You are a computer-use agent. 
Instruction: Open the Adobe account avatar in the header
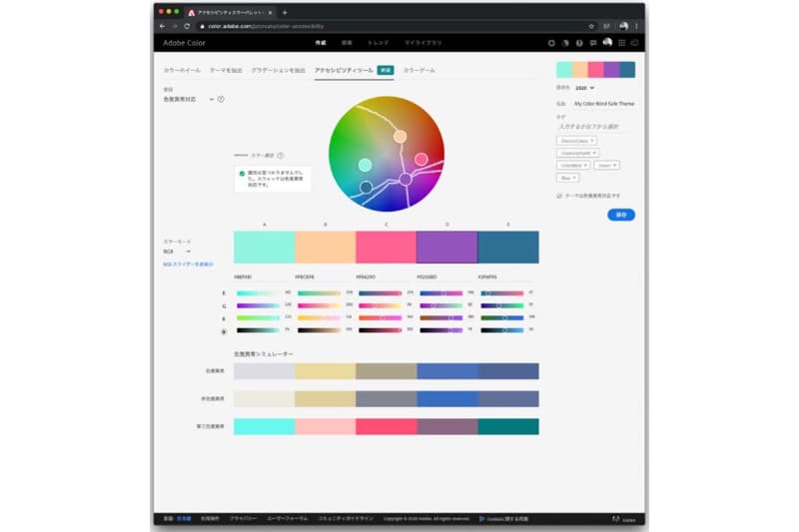pos(607,43)
